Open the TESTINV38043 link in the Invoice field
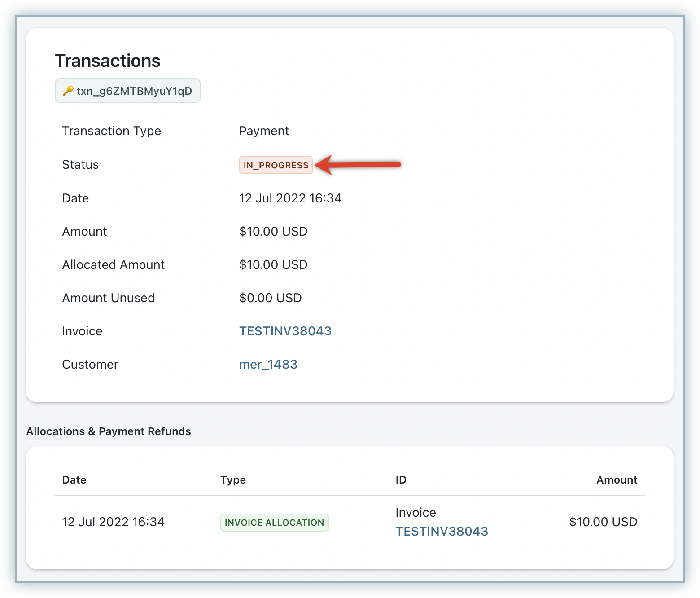Image resolution: width=700 pixels, height=598 pixels. click(285, 331)
